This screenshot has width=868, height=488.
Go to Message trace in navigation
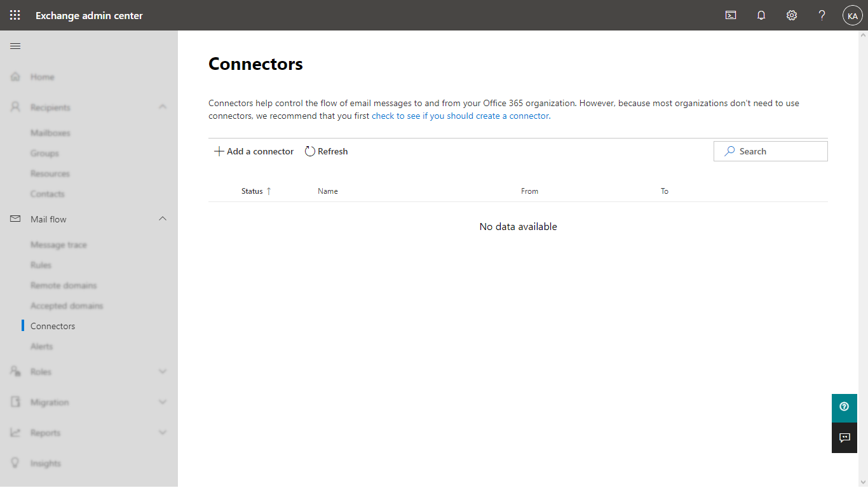point(58,245)
